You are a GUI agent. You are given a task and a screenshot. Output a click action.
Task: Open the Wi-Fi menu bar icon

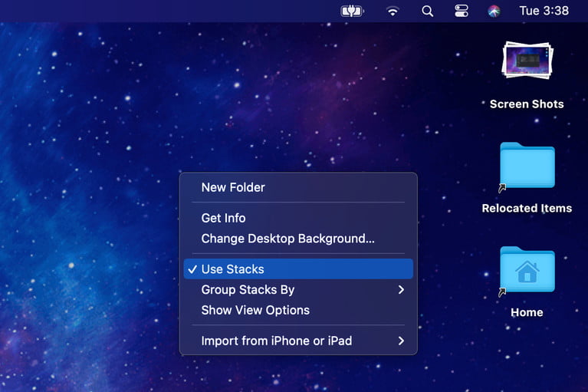pyautogui.click(x=393, y=11)
